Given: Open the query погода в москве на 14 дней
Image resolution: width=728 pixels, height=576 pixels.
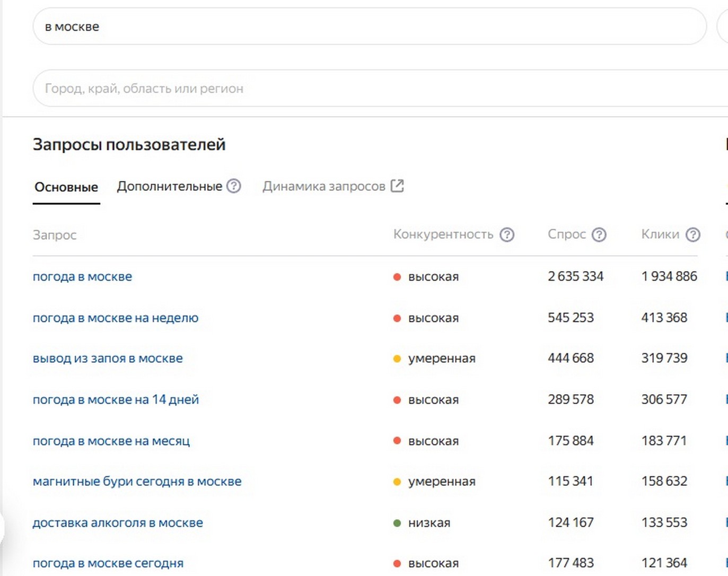Looking at the screenshot, I should tap(116, 399).
